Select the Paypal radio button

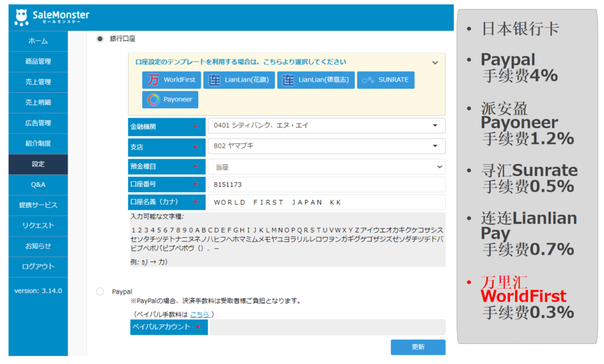100,292
